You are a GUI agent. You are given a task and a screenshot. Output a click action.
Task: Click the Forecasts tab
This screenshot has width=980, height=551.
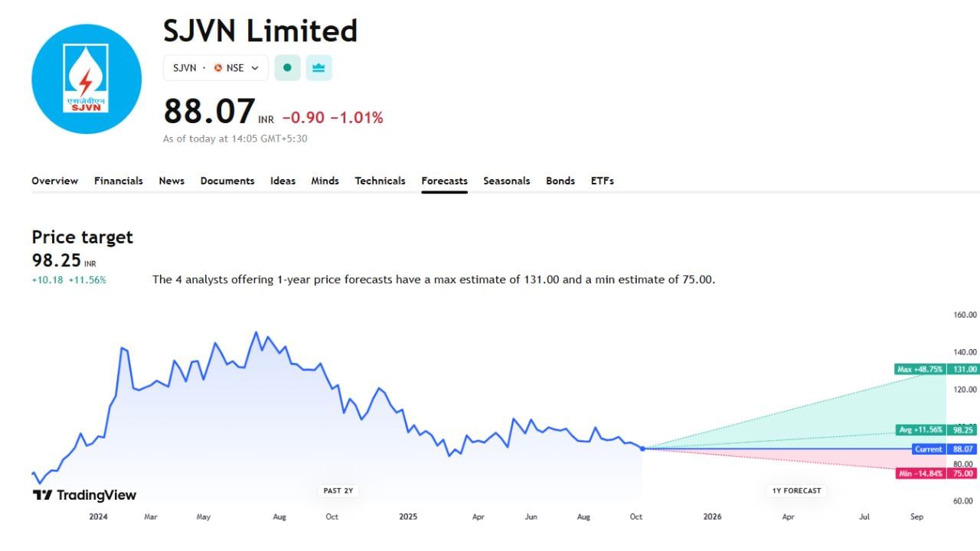coord(444,181)
